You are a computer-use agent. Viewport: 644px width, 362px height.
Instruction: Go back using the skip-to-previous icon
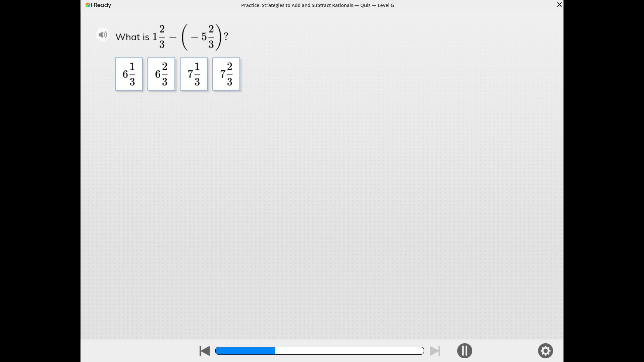pyautogui.click(x=204, y=351)
